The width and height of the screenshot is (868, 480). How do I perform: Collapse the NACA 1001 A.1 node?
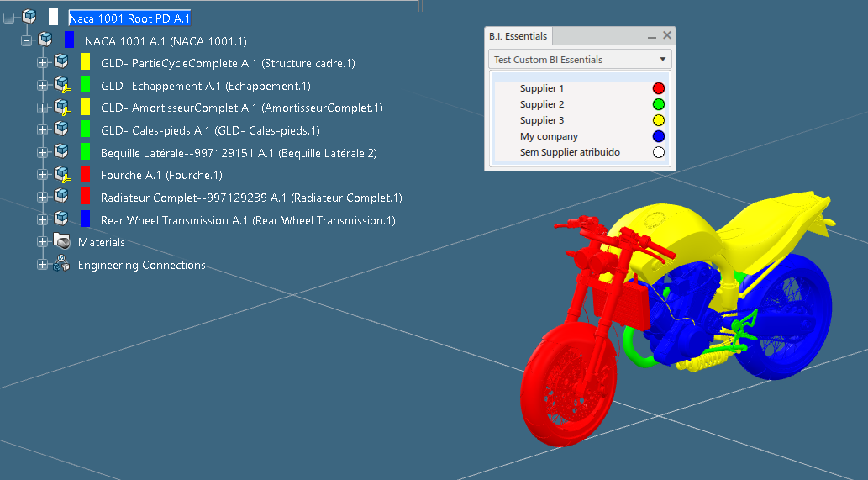(27, 40)
